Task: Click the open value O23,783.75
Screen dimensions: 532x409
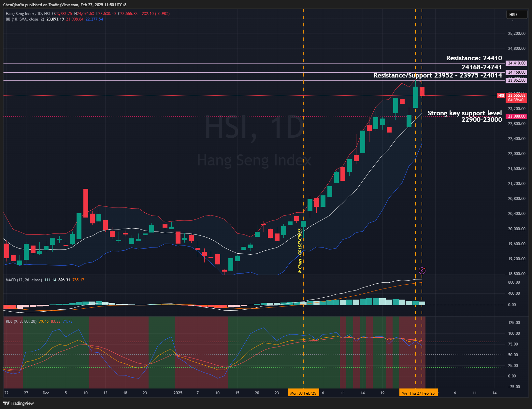Action: click(x=62, y=14)
